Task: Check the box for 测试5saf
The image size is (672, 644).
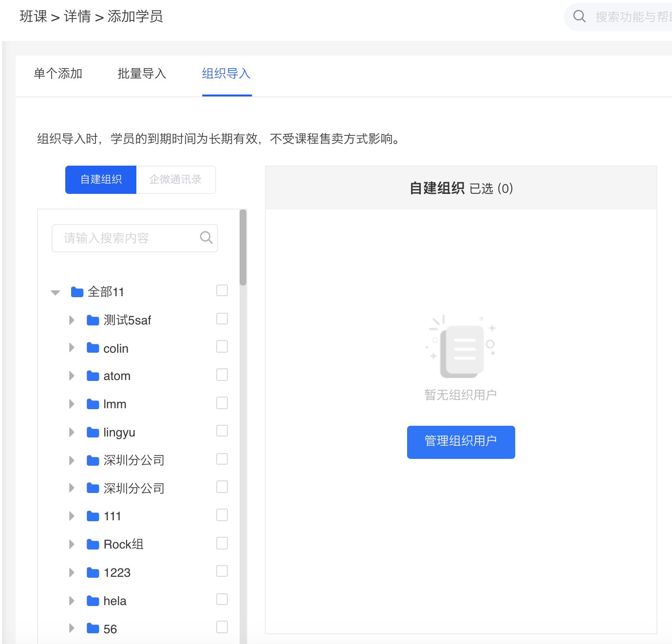Action: (222, 319)
